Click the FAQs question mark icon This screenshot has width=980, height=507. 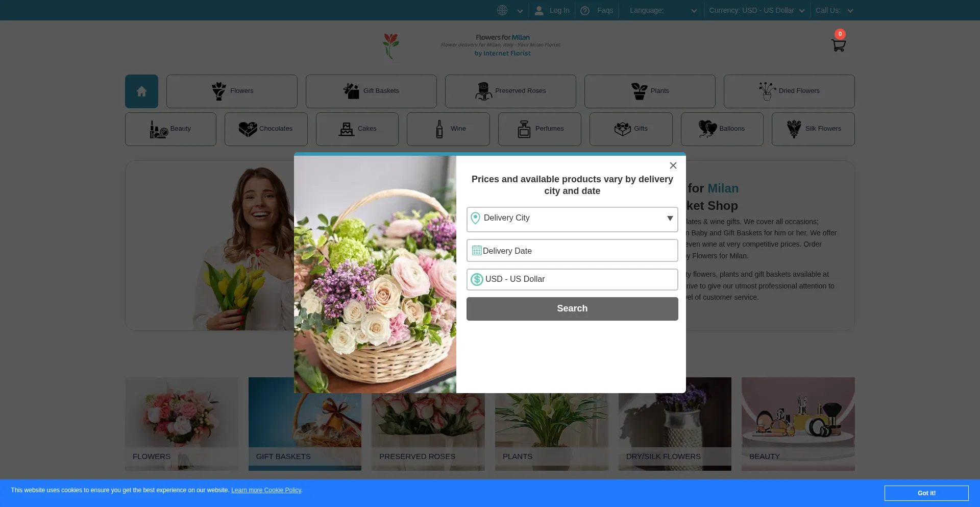pos(585,11)
